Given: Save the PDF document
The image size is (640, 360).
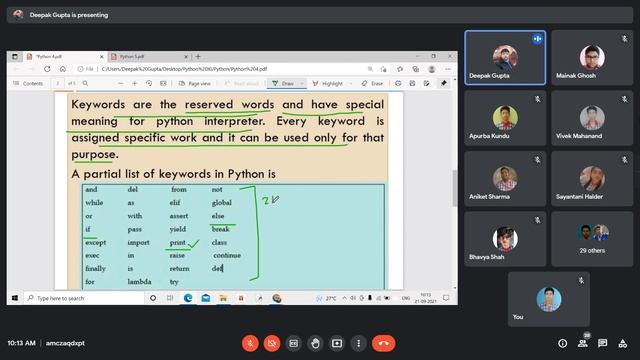Looking at the screenshot, I should [412, 83].
